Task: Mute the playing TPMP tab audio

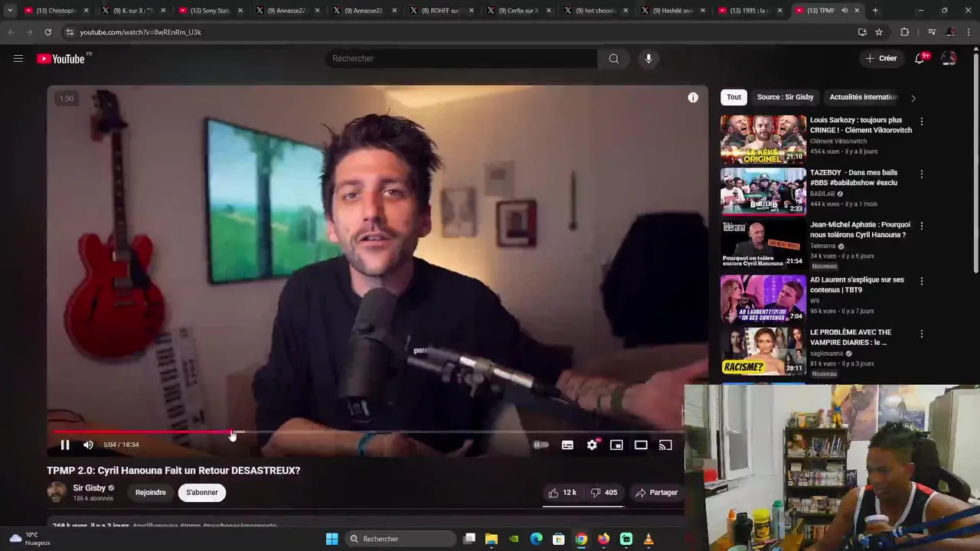Action: pyautogui.click(x=844, y=11)
